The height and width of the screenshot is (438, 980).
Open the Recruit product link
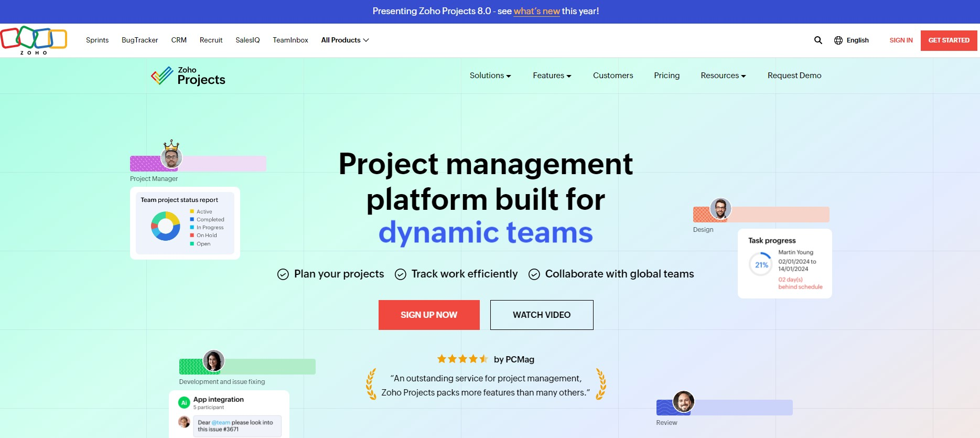click(211, 40)
